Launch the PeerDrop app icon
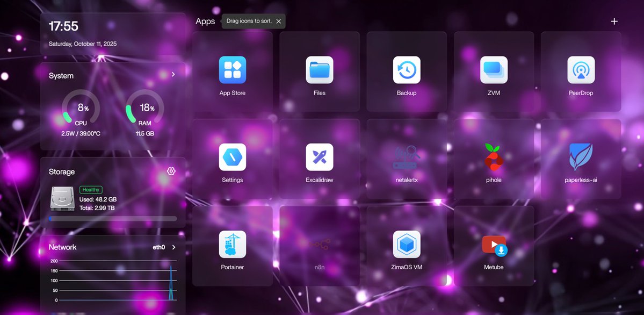 [581, 70]
